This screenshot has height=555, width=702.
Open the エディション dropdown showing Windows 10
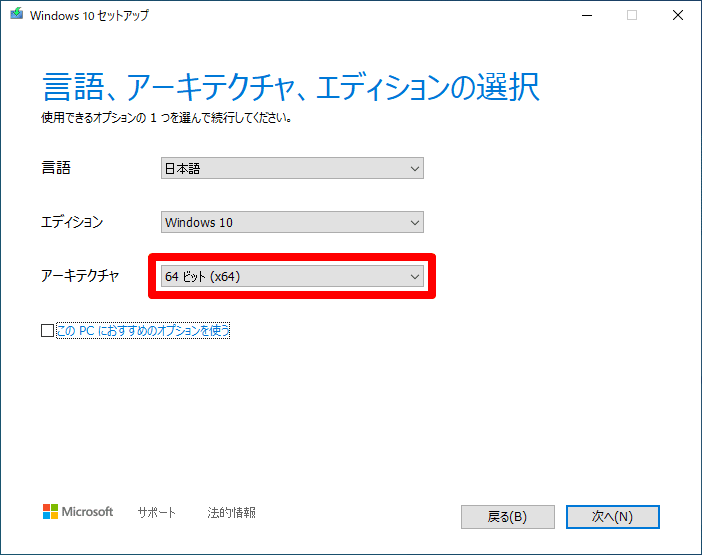pos(292,222)
